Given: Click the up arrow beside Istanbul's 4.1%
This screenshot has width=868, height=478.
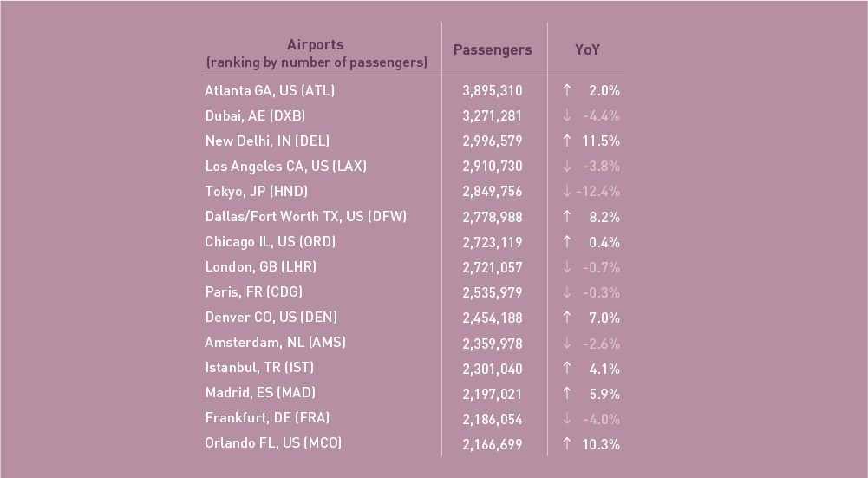Looking at the screenshot, I should (x=566, y=368).
